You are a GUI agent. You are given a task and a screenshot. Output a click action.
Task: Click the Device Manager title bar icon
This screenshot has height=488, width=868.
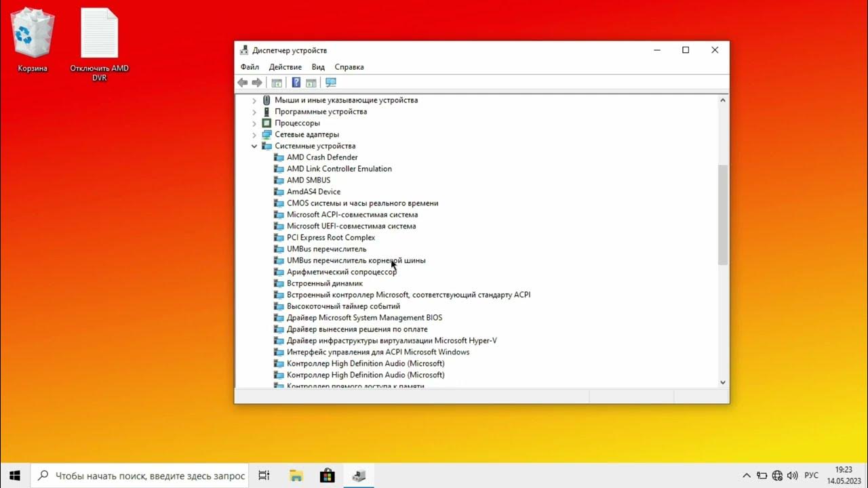click(244, 50)
